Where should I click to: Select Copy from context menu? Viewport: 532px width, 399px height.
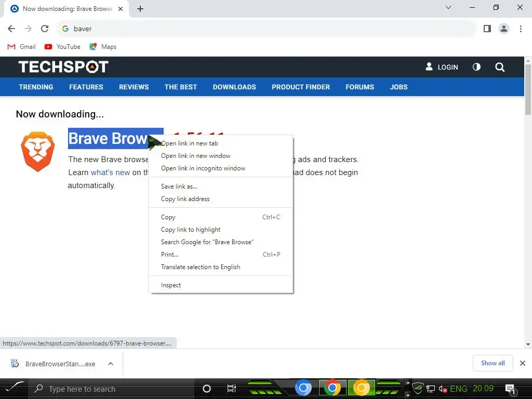[x=220, y=217]
